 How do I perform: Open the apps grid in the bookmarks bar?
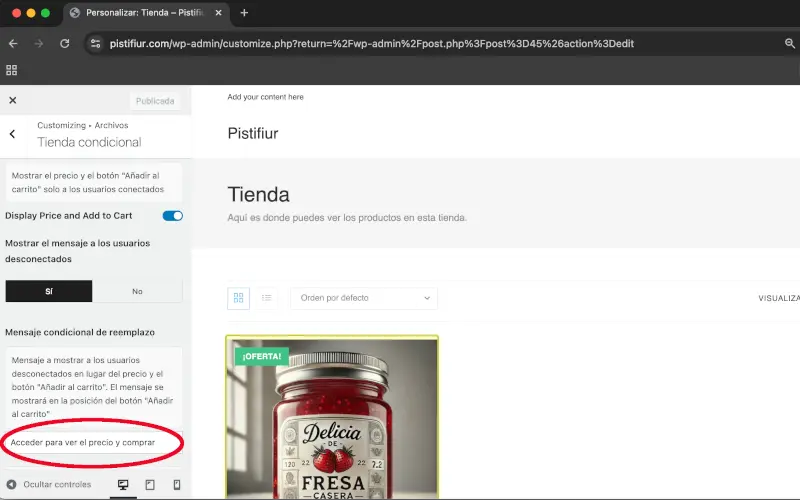(11, 70)
